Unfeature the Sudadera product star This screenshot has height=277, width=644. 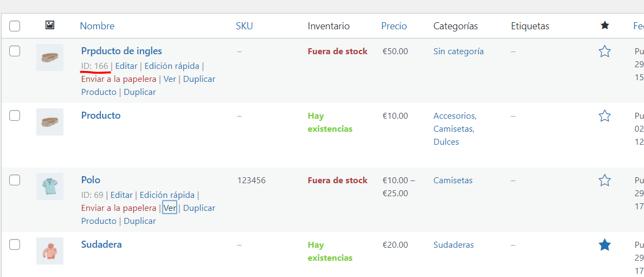click(x=604, y=246)
